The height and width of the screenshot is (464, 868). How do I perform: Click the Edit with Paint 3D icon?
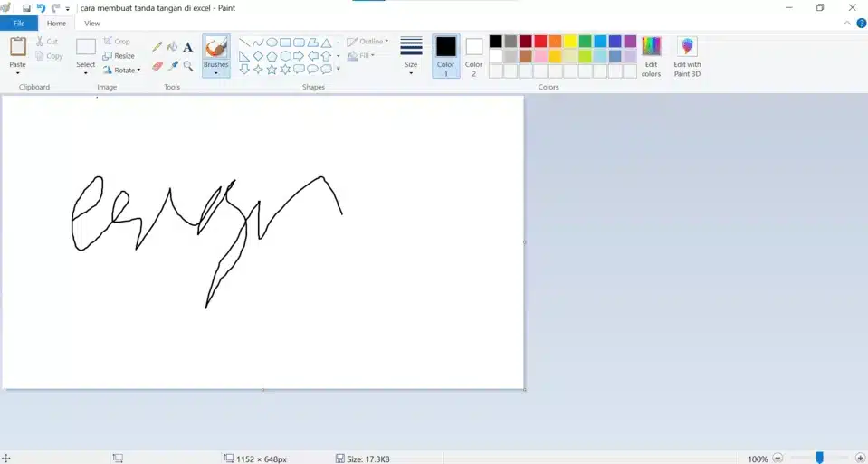click(x=687, y=47)
